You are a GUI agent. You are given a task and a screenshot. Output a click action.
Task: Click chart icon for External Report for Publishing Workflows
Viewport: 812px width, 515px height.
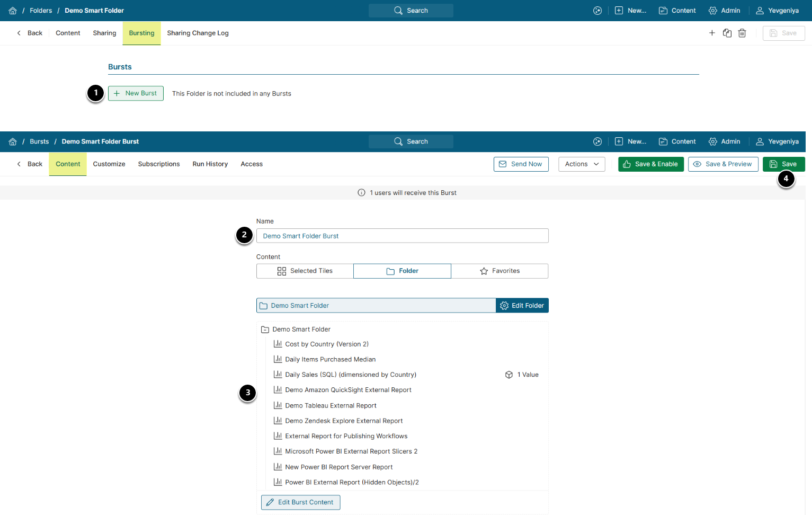[x=278, y=436]
